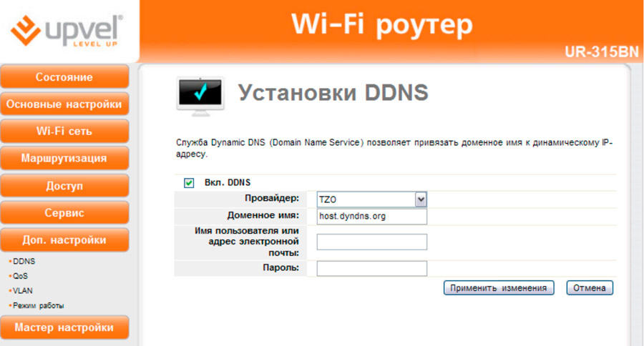Open Маршрутизация menu section
This screenshot has width=644, height=346.
(x=64, y=158)
